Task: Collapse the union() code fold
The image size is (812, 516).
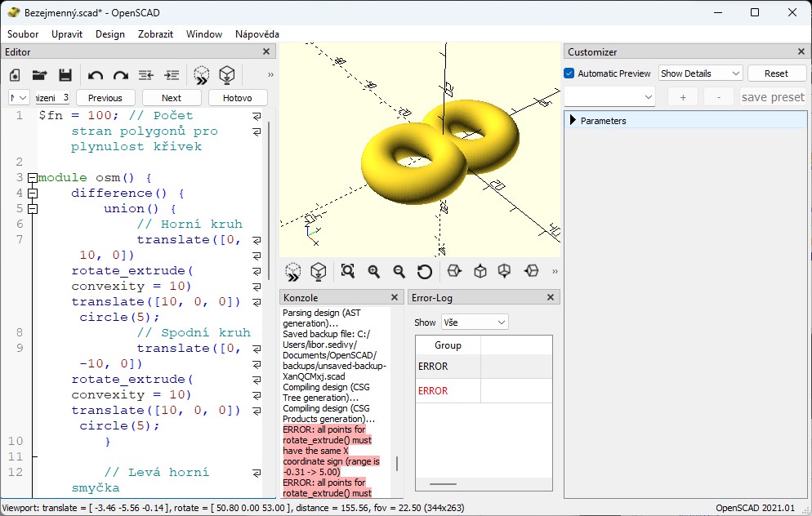Action: tap(33, 208)
